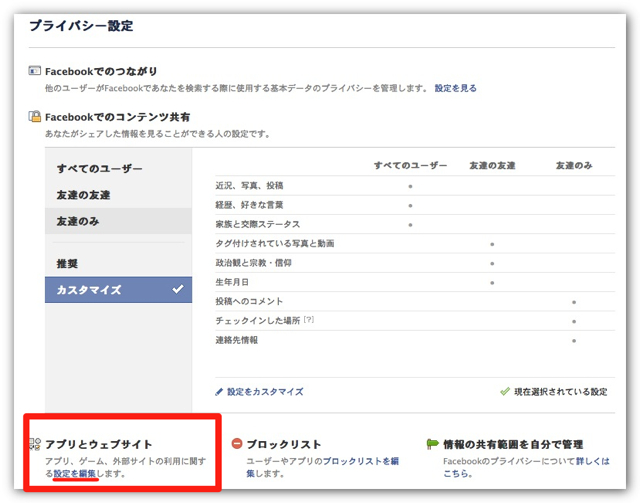Click the Facebookでのつながり section icon

(35, 73)
